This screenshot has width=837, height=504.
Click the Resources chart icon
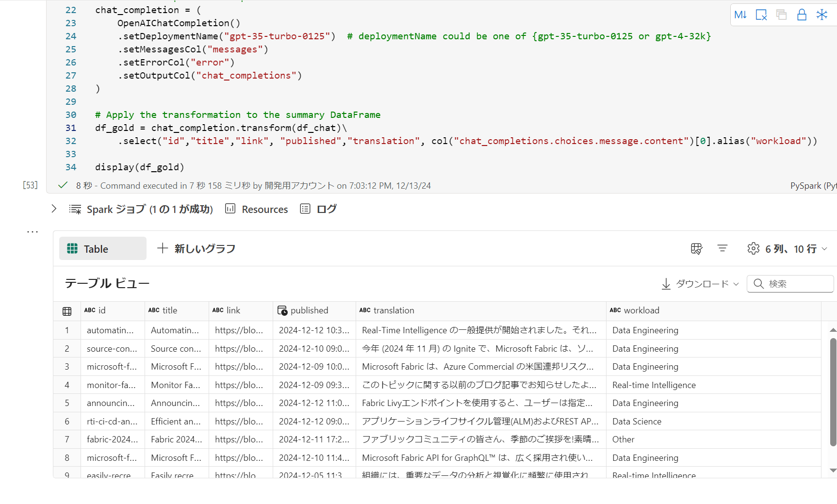230,209
